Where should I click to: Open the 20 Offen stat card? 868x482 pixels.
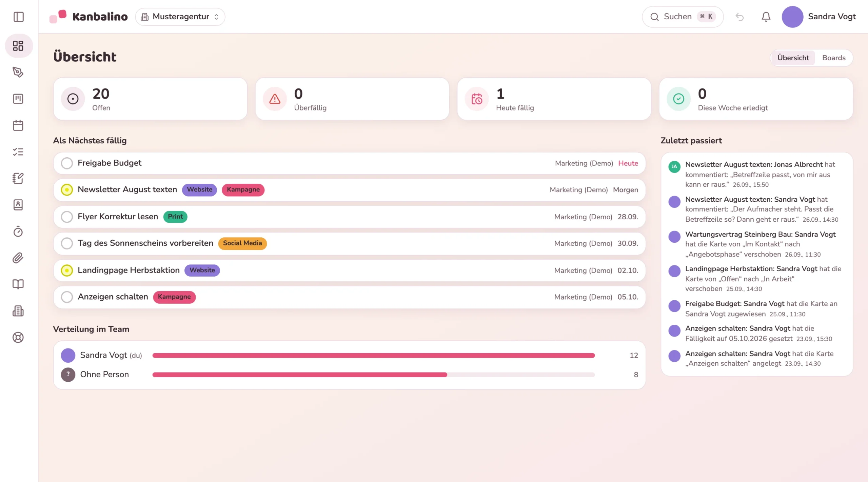pos(150,99)
